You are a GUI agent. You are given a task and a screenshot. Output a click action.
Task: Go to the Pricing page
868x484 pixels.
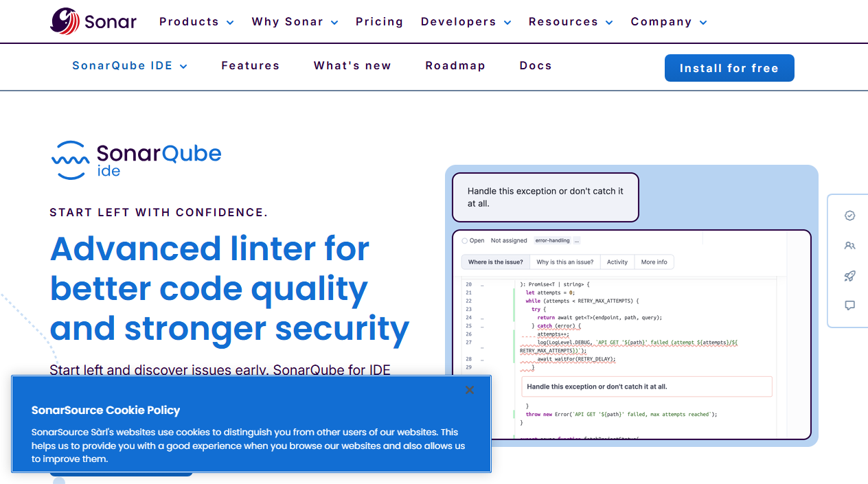[379, 22]
